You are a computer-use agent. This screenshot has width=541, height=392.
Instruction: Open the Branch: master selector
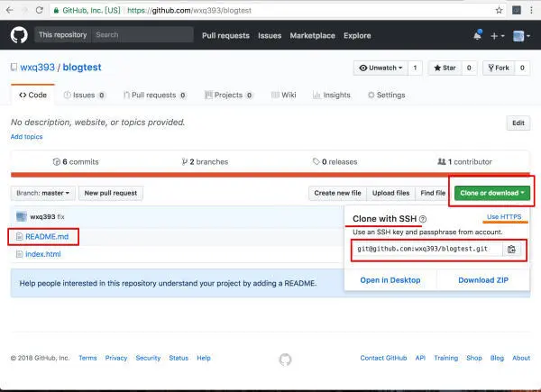point(42,193)
